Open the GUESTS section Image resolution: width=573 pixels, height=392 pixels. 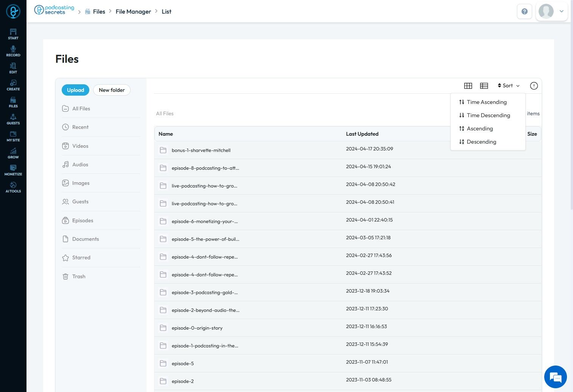pyautogui.click(x=13, y=119)
